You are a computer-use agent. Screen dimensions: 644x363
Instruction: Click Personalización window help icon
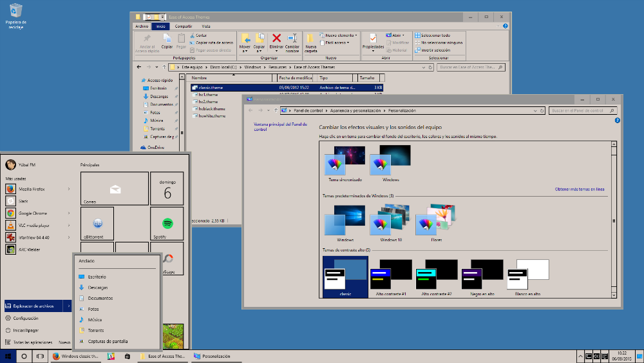[x=617, y=121]
